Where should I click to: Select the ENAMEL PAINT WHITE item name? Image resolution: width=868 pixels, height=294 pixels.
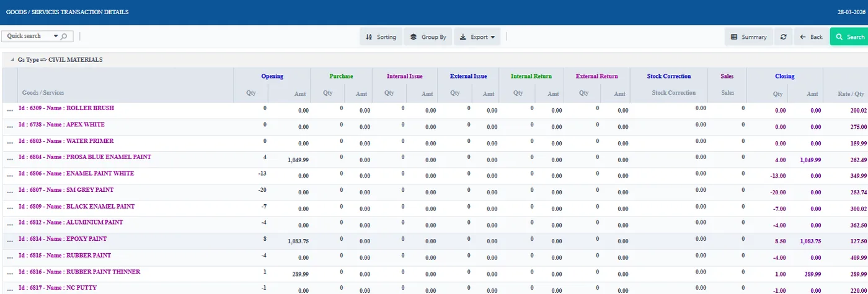76,173
